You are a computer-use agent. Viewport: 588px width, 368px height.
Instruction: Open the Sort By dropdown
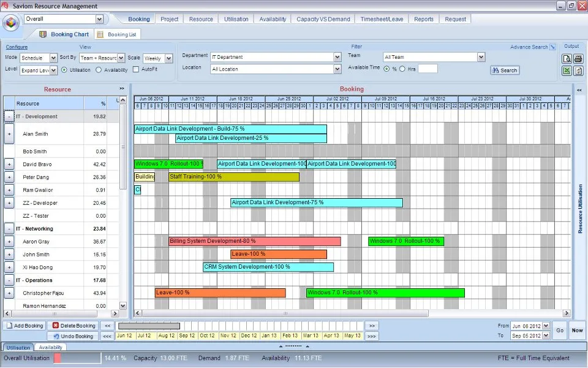pos(121,58)
